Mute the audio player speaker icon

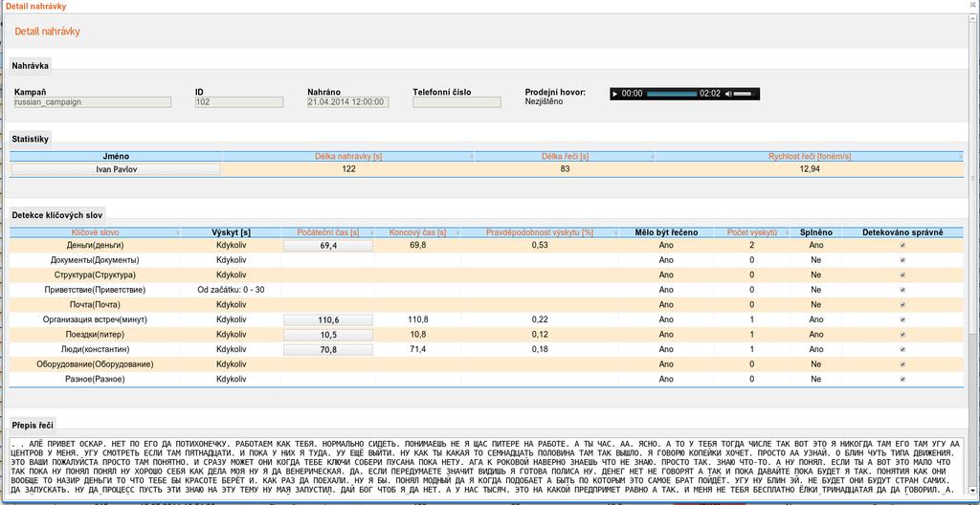click(x=728, y=94)
